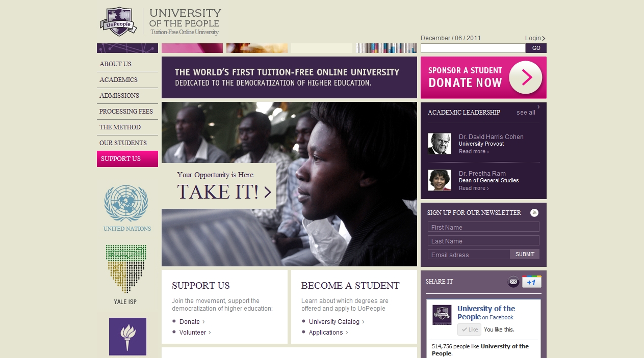Open the Yale ISP logo
The width and height of the screenshot is (644, 358).
point(126,269)
